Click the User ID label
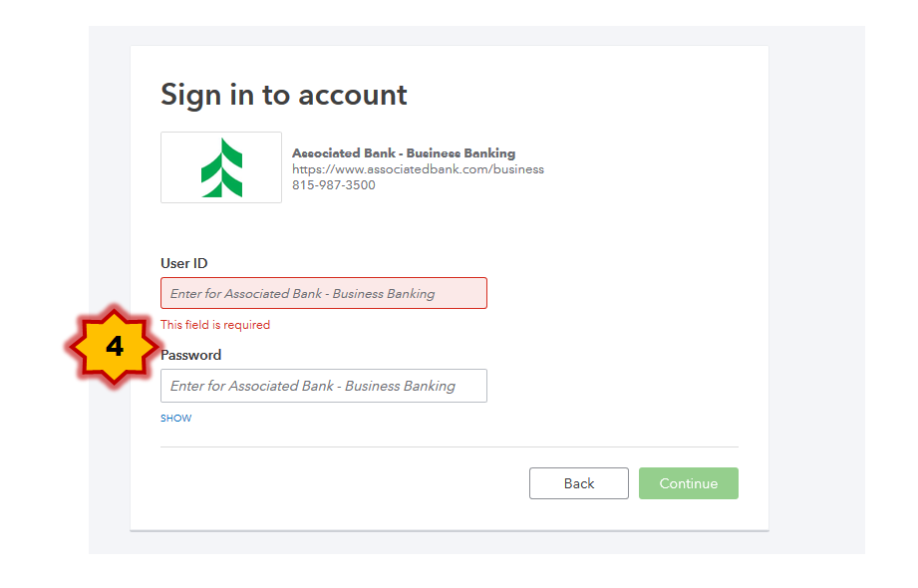This screenshot has height=588, width=918. [183, 263]
